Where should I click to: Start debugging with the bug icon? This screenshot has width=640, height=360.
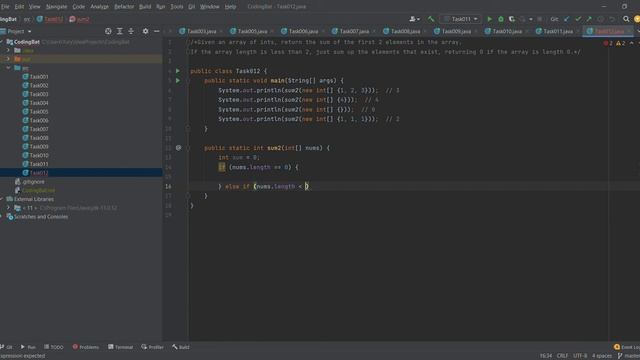pos(501,19)
